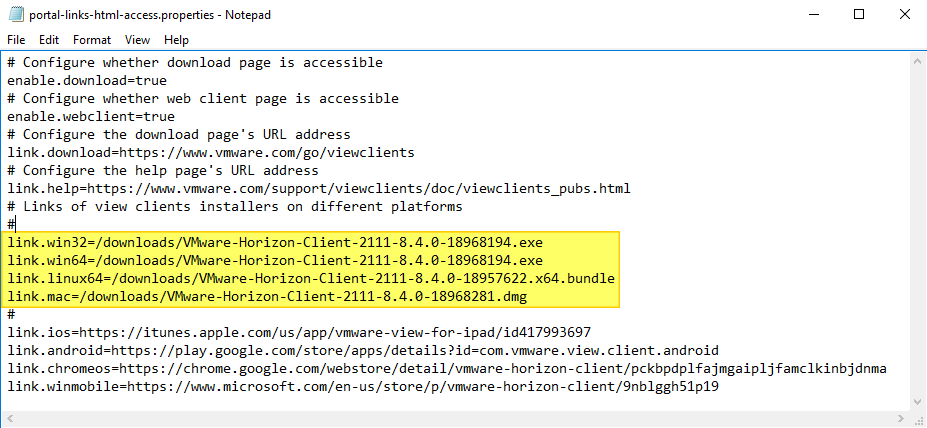Open the View menu

137,40
